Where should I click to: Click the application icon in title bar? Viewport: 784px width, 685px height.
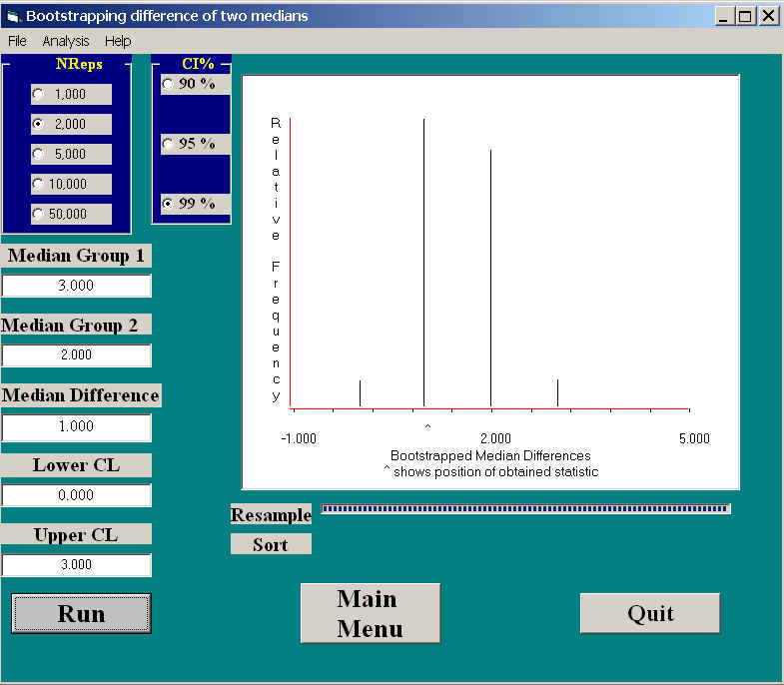13,16
